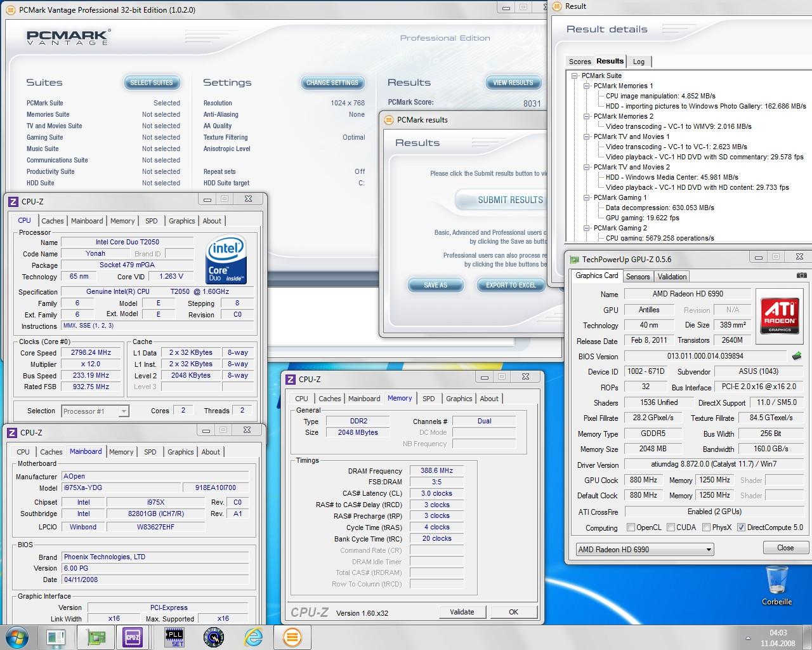Open About tab in the CPU-Z Mainboard window
812x650 pixels.
[211, 452]
